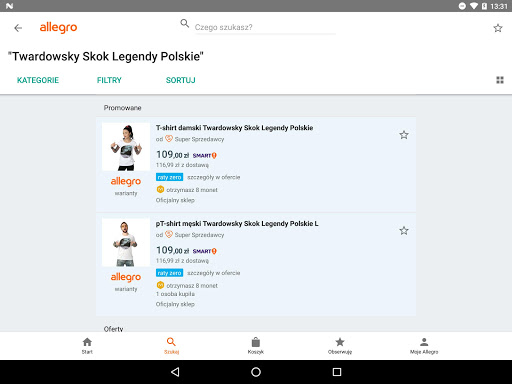Click the allegro logo in header
This screenshot has height=384, width=512.
[x=58, y=28]
